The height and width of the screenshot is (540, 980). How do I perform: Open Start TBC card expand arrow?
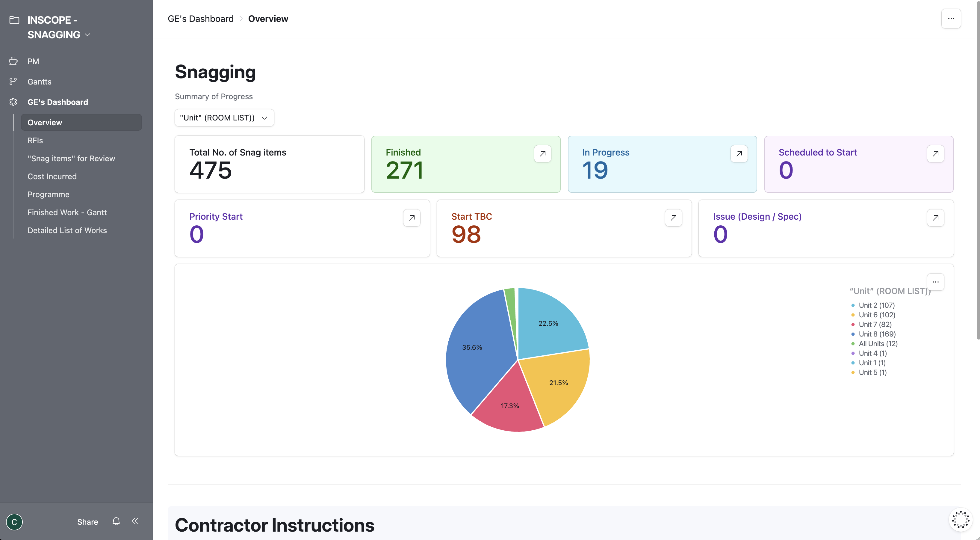[x=673, y=218]
